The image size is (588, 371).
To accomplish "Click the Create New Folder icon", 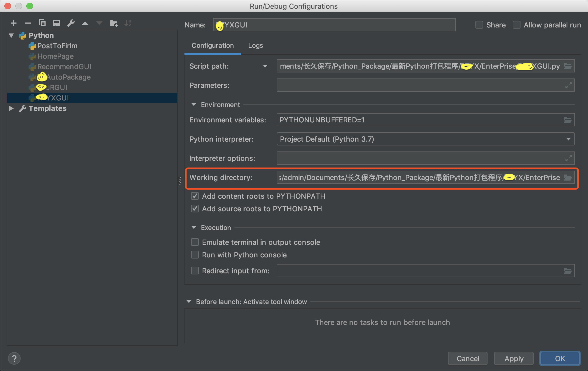I will [114, 23].
